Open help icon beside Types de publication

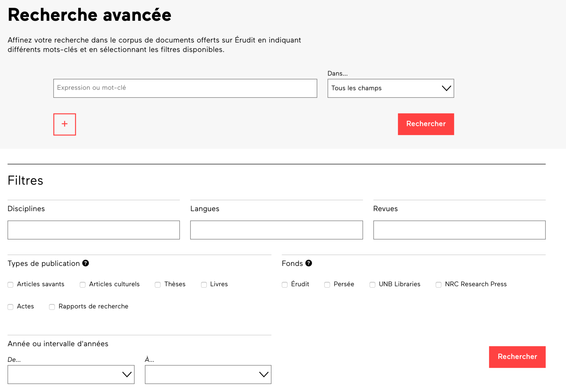86,263
